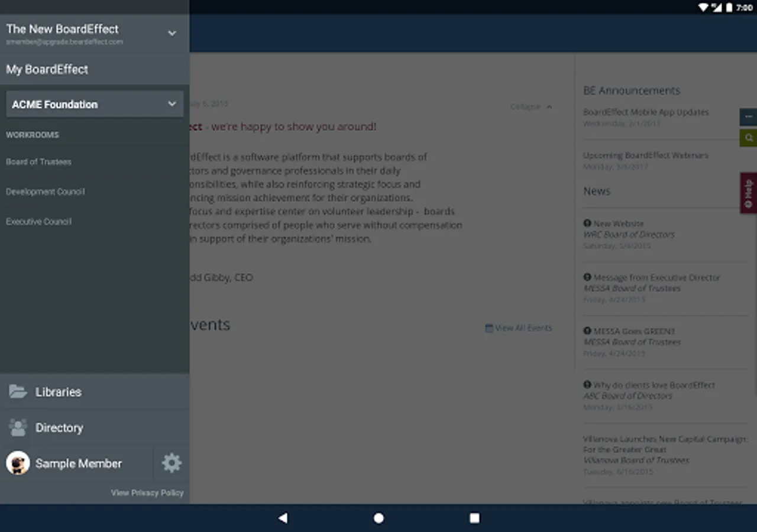Open Villanova Launches New Capital Campaign news
Viewport: 757px width, 532px height.
coord(665,445)
